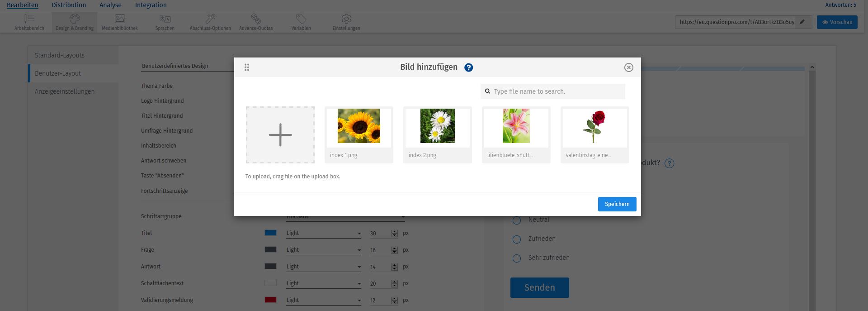Image resolution: width=868 pixels, height=311 pixels.
Task: Click the Vorschau preview button
Action: [x=837, y=22]
